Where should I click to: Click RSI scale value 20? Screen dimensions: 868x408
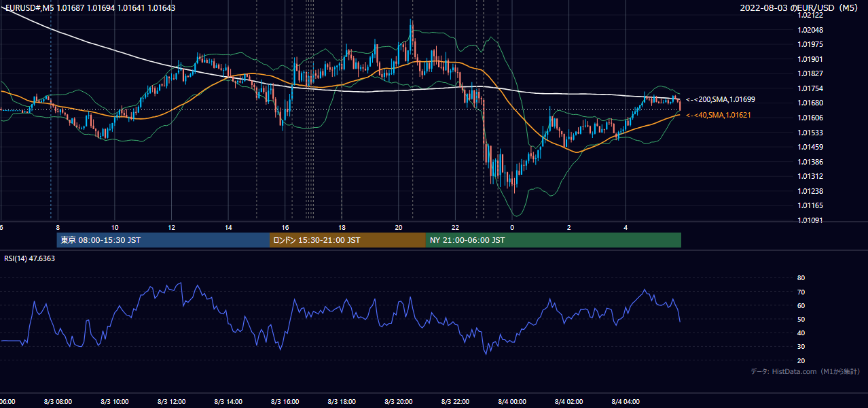801,360
